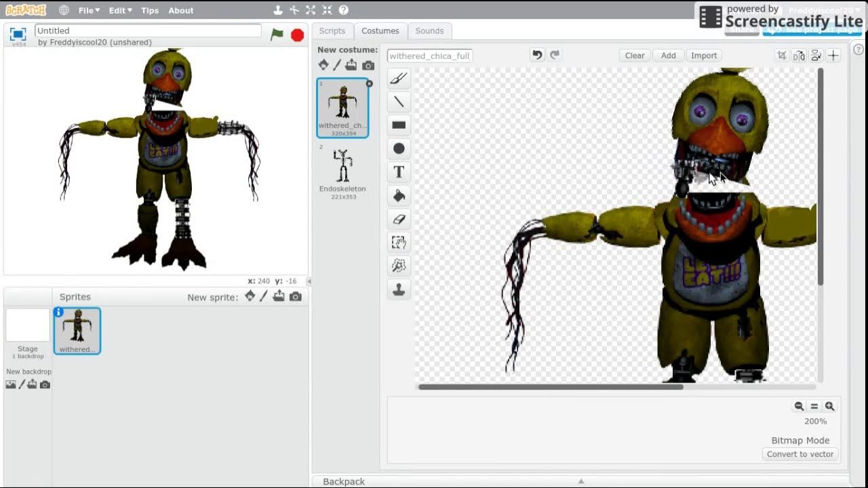Upload backdrop from file
The image size is (868, 488).
pos(32,384)
